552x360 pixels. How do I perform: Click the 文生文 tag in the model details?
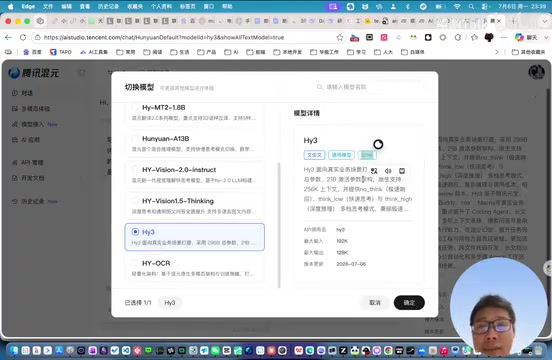(314, 155)
